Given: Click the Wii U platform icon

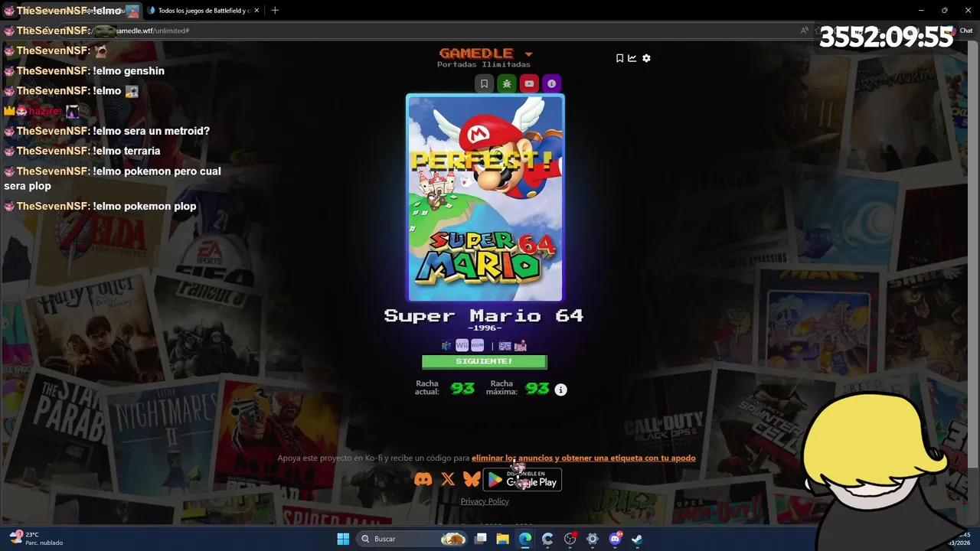Looking at the screenshot, I should (x=477, y=346).
